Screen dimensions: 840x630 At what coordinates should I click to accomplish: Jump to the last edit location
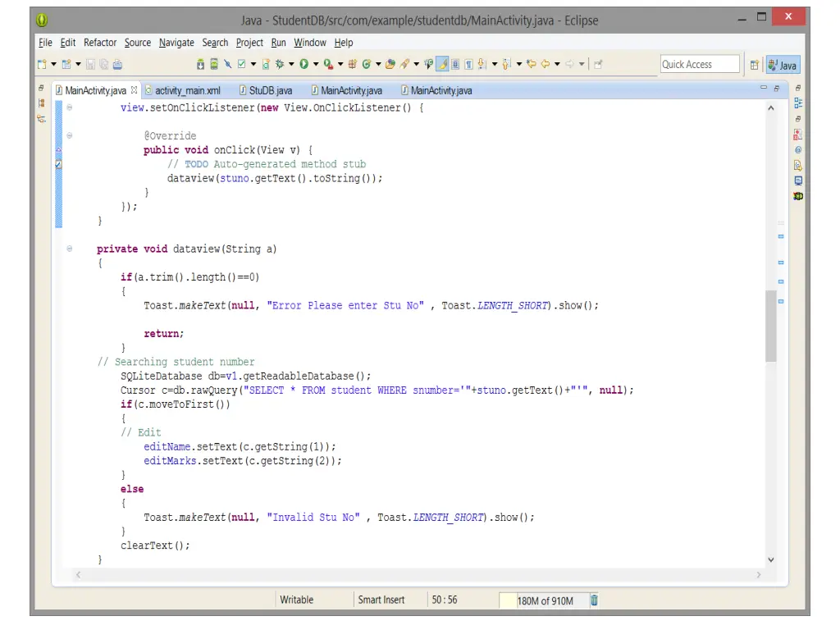pos(532,64)
